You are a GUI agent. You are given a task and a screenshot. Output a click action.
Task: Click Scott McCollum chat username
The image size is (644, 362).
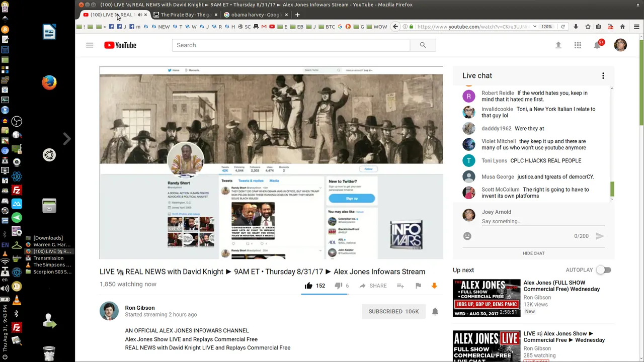click(500, 190)
